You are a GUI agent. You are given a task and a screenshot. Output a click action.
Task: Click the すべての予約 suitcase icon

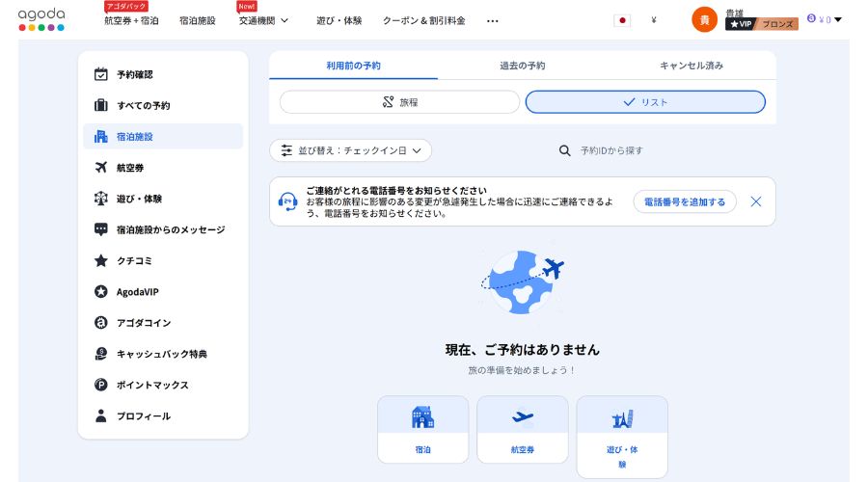(x=100, y=105)
